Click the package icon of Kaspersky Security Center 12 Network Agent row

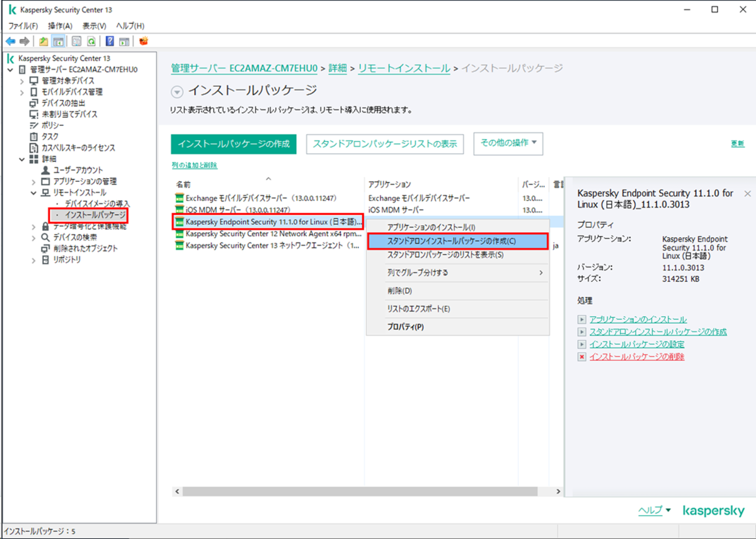[x=180, y=234]
